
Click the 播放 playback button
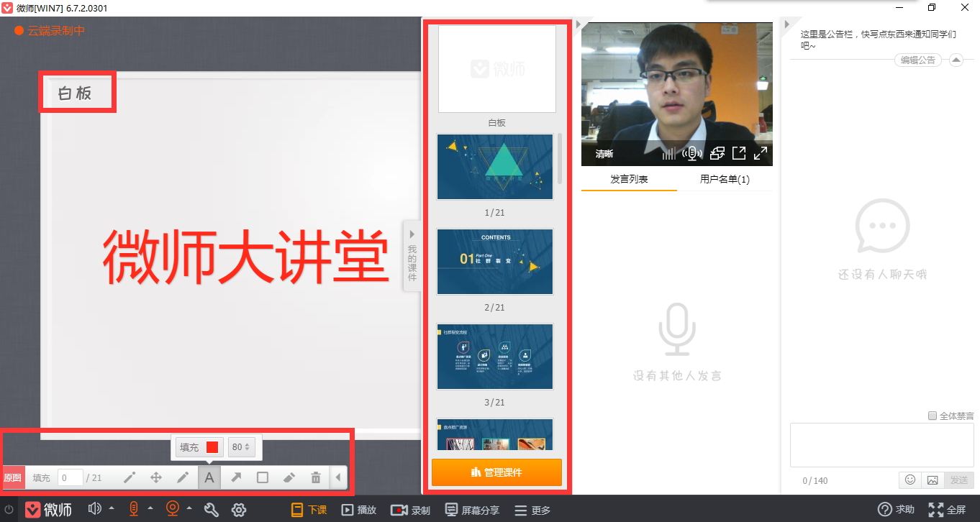[359, 510]
